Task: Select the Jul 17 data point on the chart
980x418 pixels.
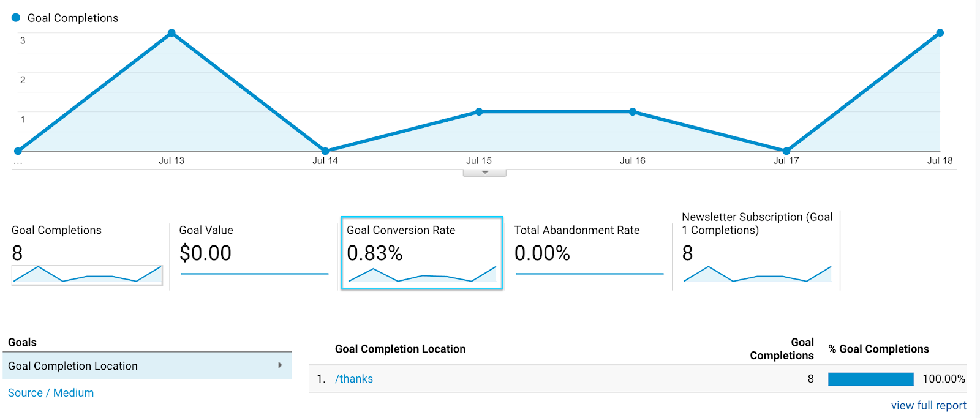Action: pos(786,151)
